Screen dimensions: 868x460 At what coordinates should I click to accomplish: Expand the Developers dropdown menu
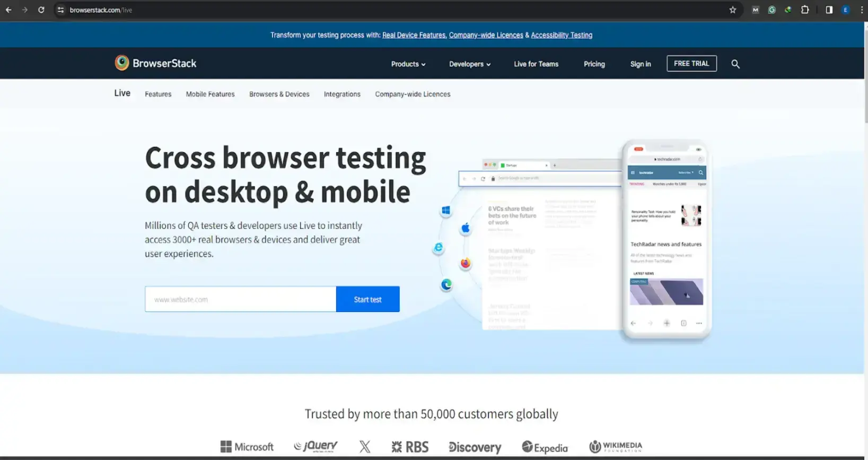pyautogui.click(x=470, y=64)
